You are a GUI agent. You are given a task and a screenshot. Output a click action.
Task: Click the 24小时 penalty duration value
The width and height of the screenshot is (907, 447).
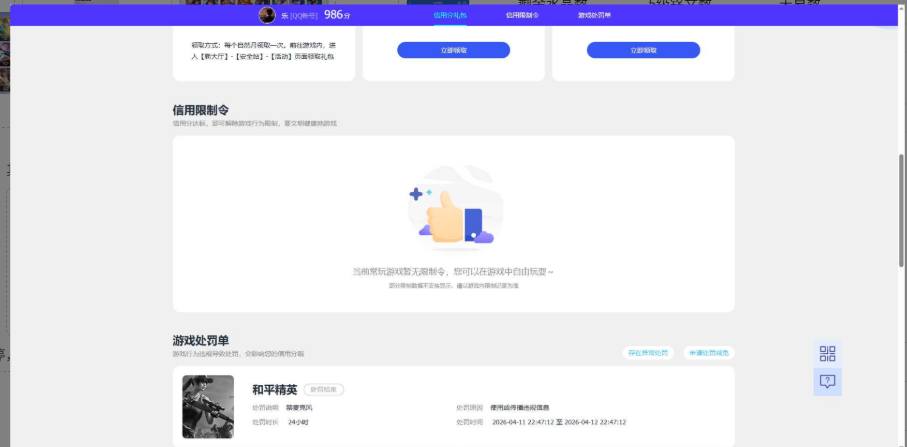click(x=298, y=423)
